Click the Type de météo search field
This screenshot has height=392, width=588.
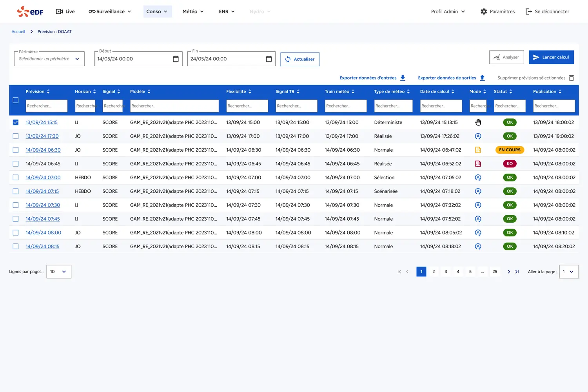393,106
